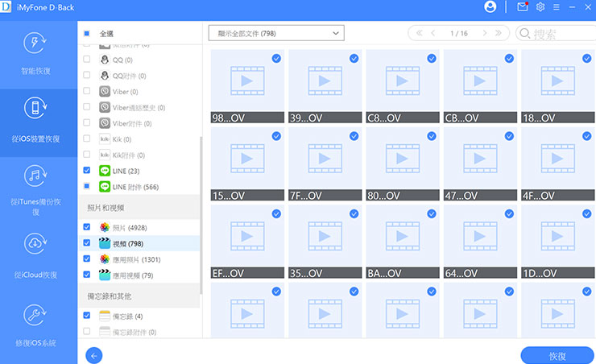Open the Smart Recovery (智能恢復) mode icon
Image resolution: width=596 pixels, height=364 pixels.
[x=35, y=43]
